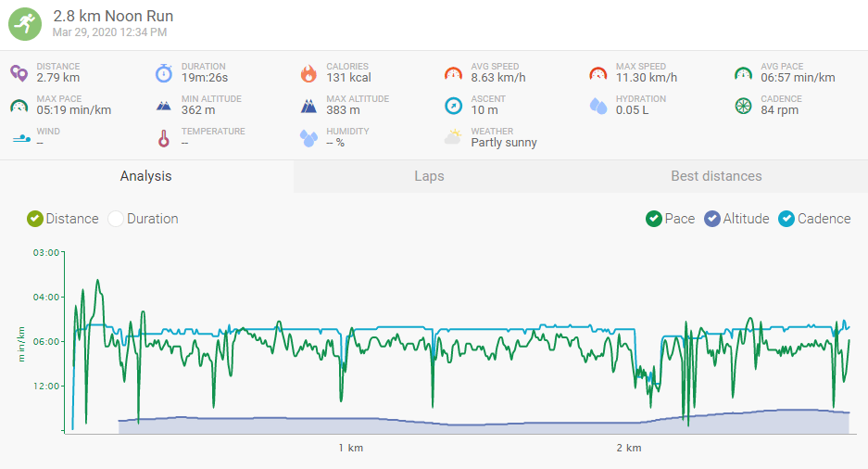Click the ascent arrow icon
The image size is (868, 469).
453,105
